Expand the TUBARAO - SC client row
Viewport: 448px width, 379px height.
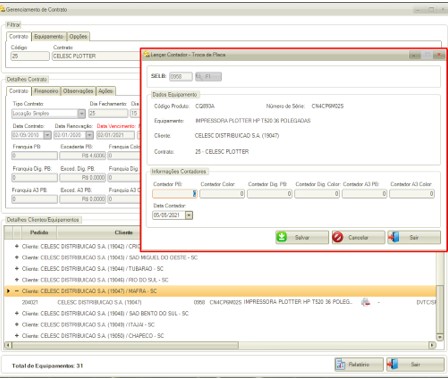coord(17,269)
